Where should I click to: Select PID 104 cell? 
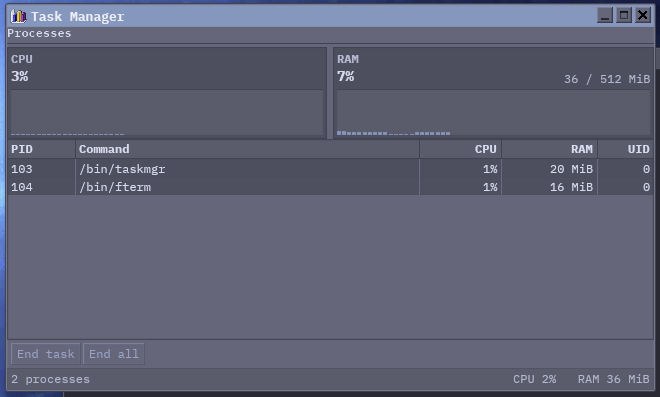pos(22,187)
